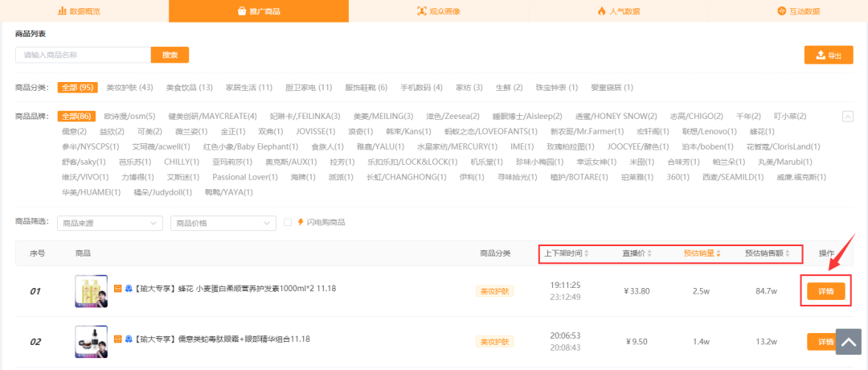
Task: Open product thumbnail of row 02
Action: pos(92,342)
